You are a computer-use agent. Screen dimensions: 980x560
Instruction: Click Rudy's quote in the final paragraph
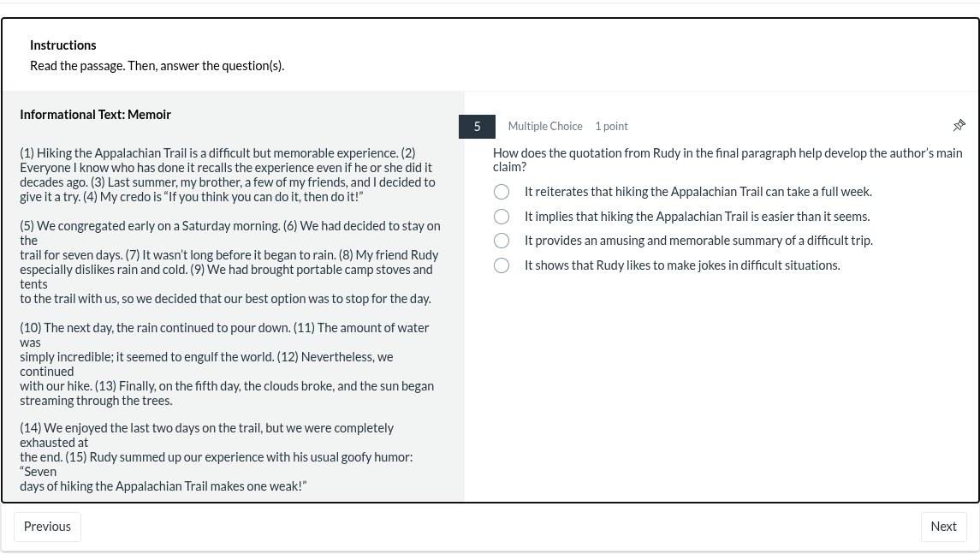click(x=163, y=486)
